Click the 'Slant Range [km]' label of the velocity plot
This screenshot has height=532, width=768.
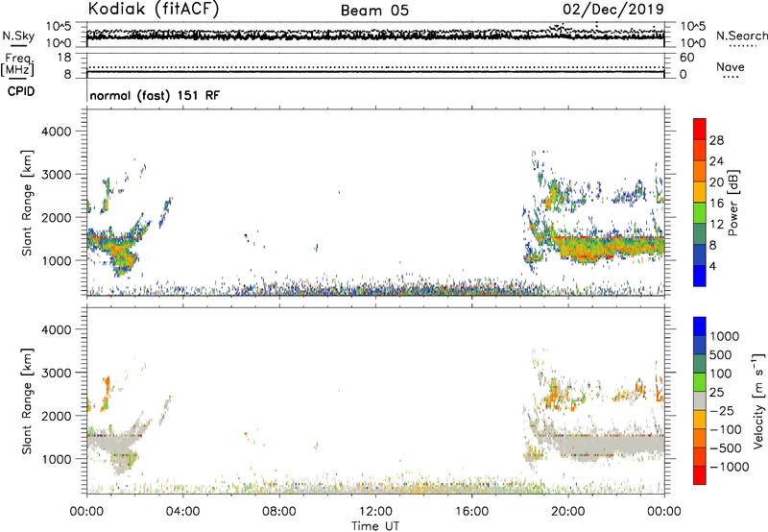(27, 401)
